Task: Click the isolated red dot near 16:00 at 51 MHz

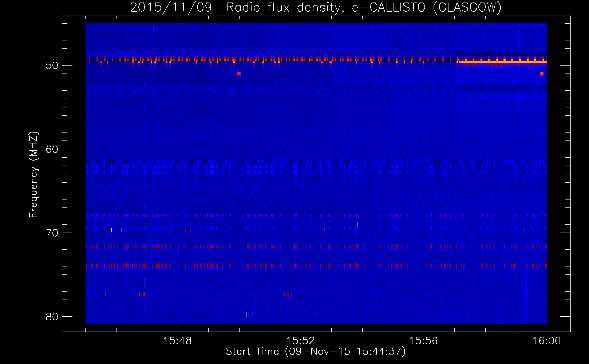Action: [x=542, y=74]
